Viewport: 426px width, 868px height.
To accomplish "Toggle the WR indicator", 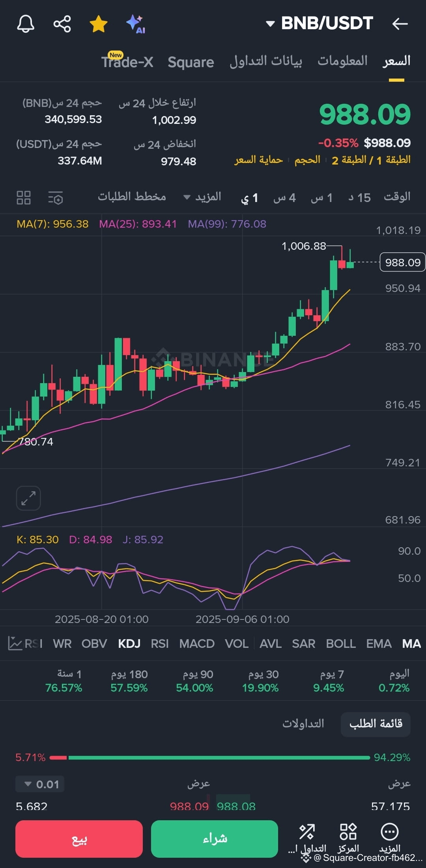I will pos(62,644).
